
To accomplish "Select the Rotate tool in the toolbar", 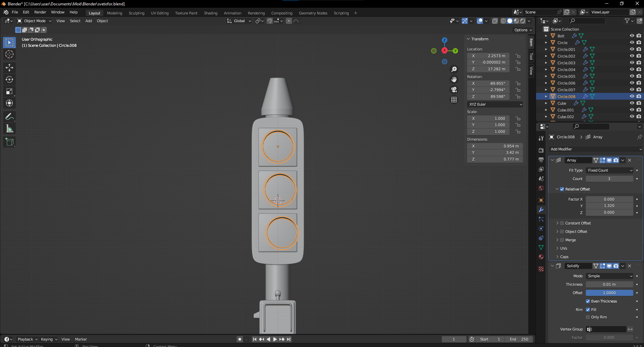I will (9, 79).
